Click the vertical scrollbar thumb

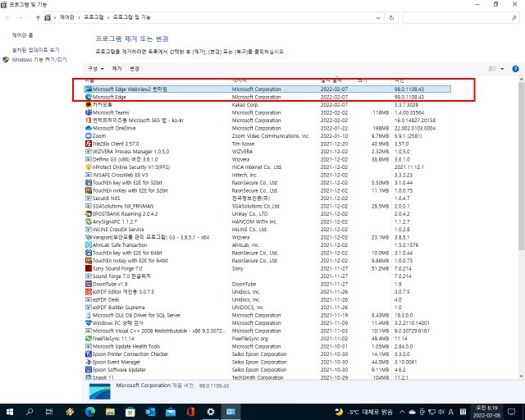(x=522, y=167)
